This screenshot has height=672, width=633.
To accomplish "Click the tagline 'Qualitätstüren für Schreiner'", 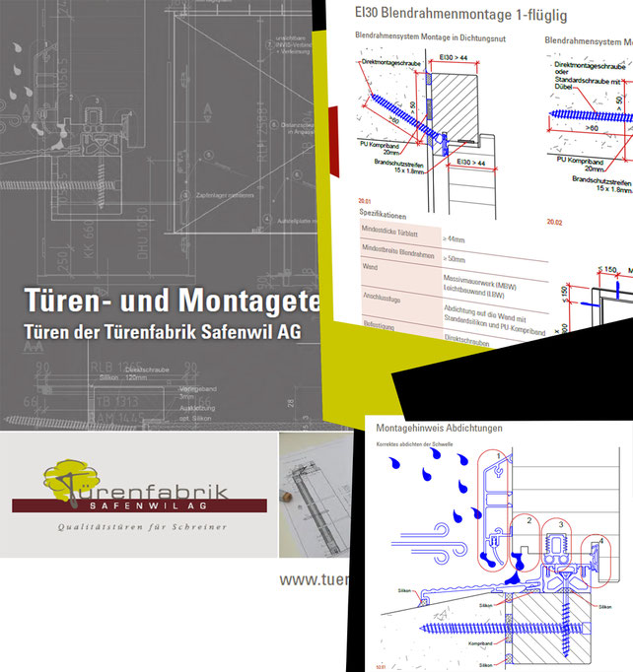I will pos(142,527).
